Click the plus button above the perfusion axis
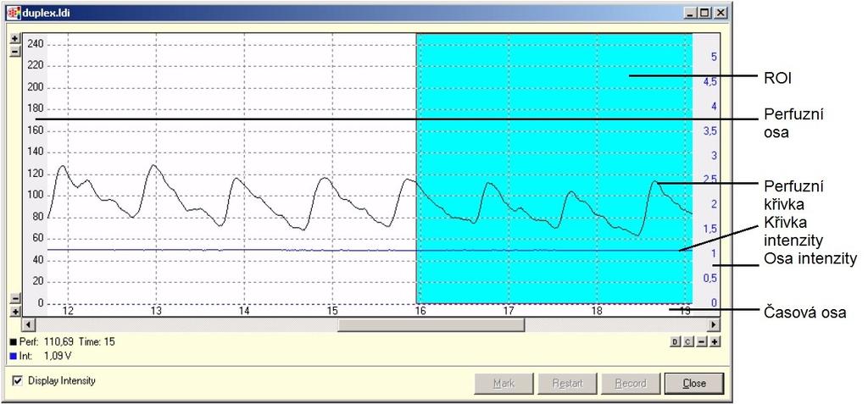Image resolution: width=868 pixels, height=404 pixels. (x=15, y=39)
